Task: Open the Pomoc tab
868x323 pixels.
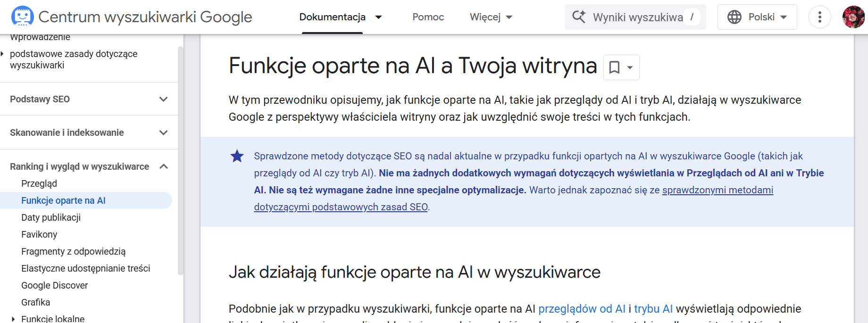Action: pos(428,17)
